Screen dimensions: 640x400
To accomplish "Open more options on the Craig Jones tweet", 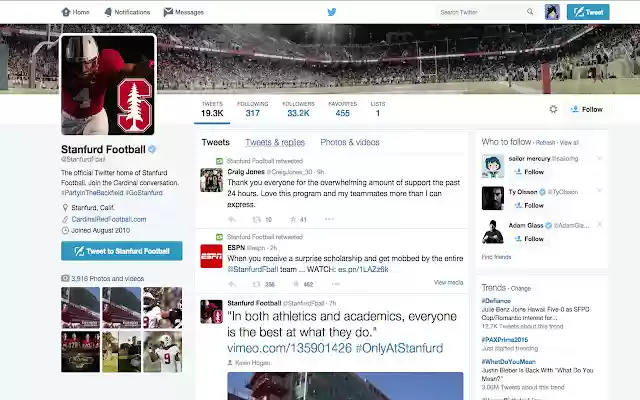I will 329,219.
